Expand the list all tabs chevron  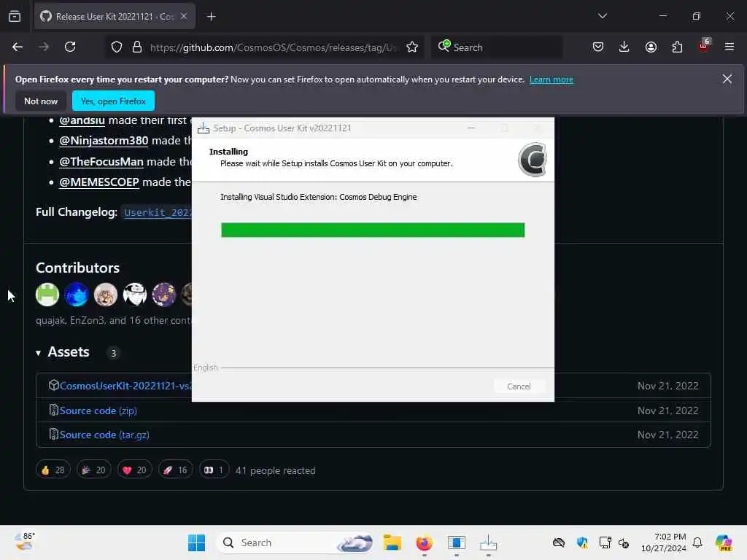tap(602, 16)
